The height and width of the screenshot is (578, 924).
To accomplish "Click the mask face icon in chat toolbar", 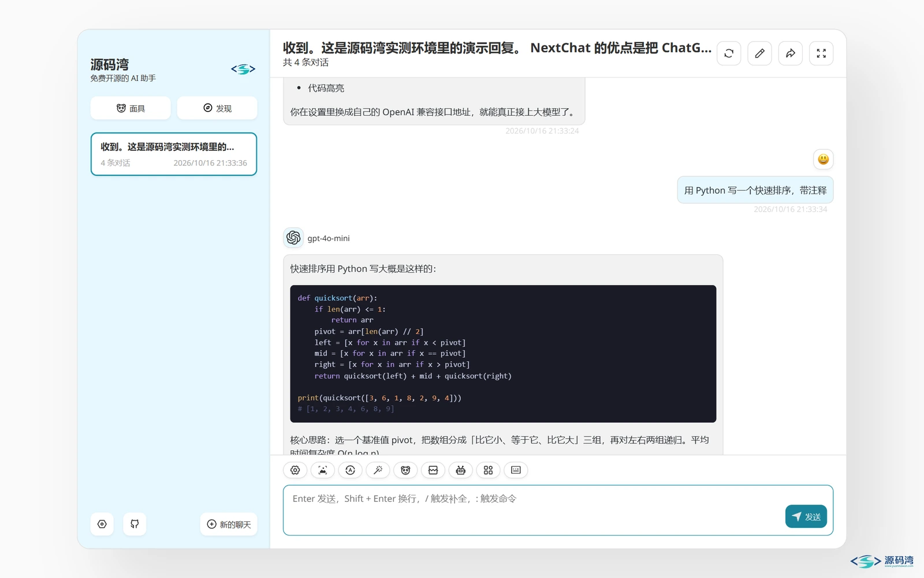I will click(405, 470).
